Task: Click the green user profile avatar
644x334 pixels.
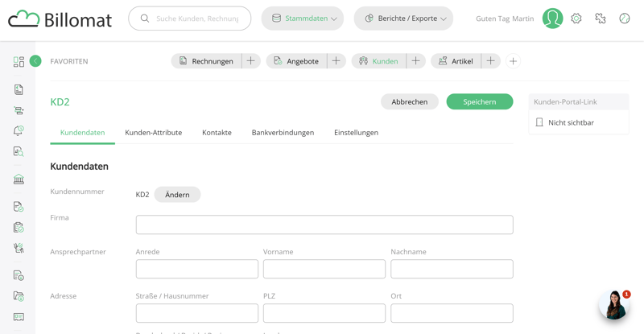Action: pyautogui.click(x=552, y=19)
